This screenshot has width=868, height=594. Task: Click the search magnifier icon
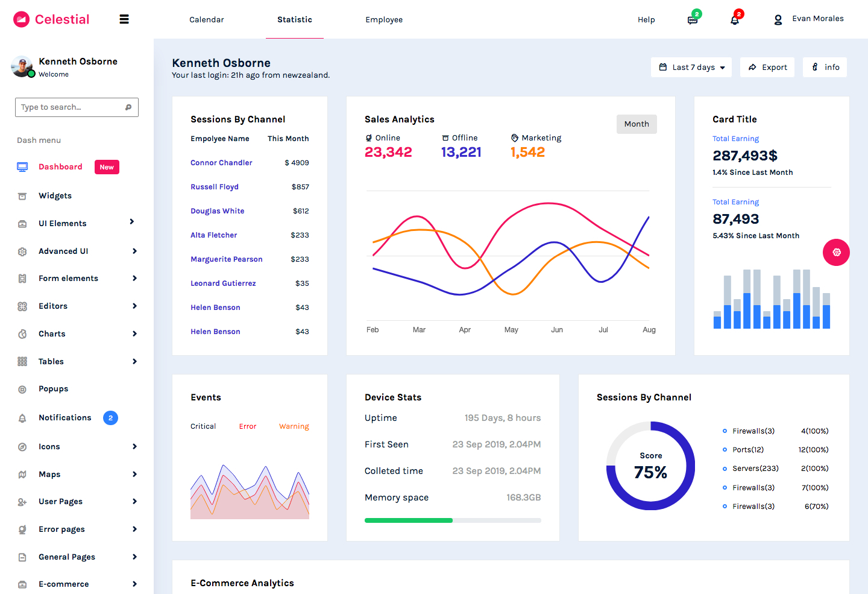(x=128, y=107)
